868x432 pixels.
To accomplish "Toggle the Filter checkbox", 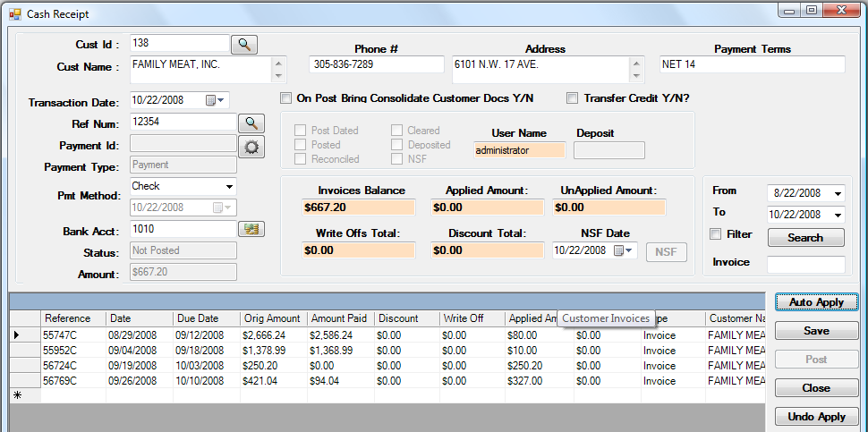I will (x=716, y=234).
